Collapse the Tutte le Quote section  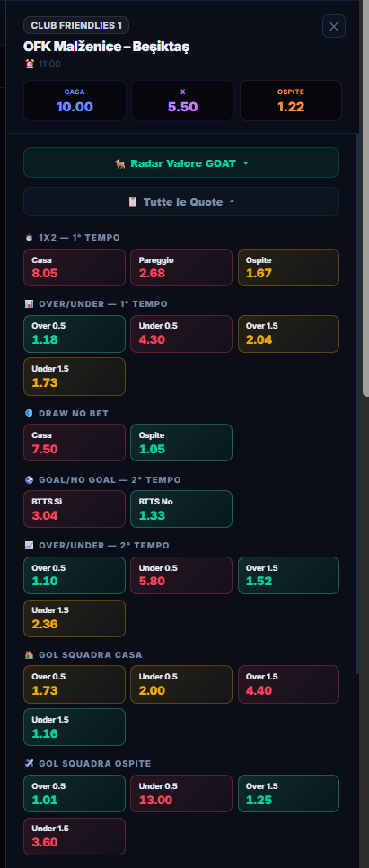tap(181, 201)
